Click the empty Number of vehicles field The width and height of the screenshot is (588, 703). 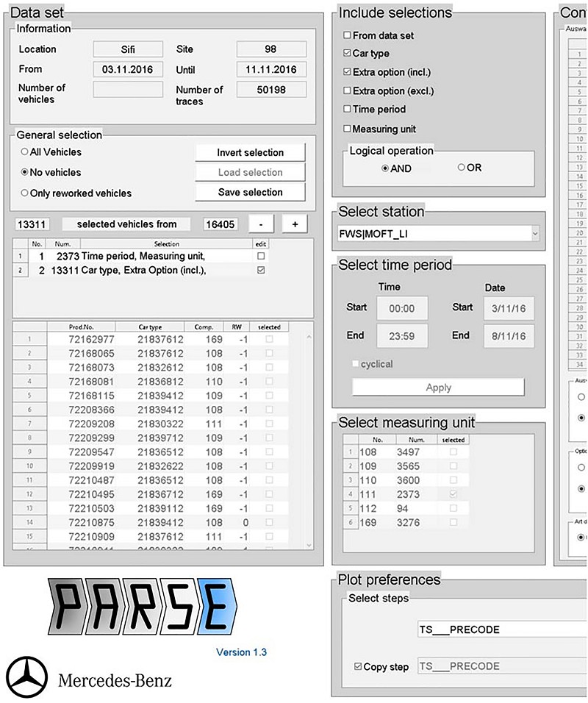tap(128, 89)
